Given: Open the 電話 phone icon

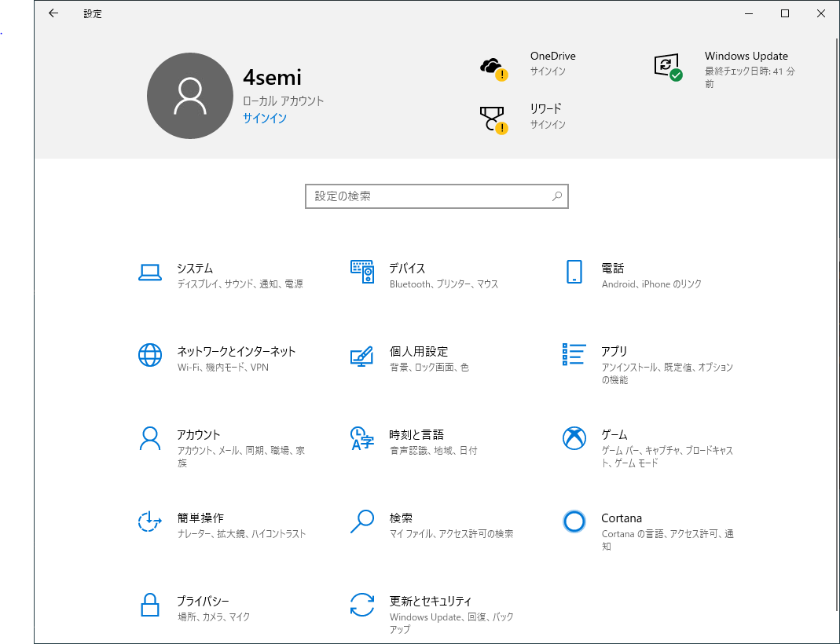Looking at the screenshot, I should click(574, 273).
